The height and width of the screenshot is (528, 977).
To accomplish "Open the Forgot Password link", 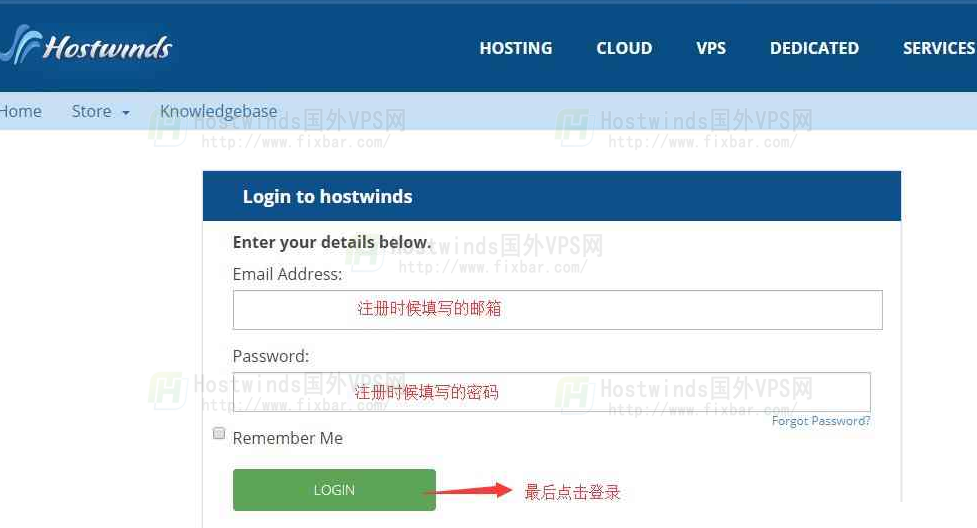I will click(820, 421).
